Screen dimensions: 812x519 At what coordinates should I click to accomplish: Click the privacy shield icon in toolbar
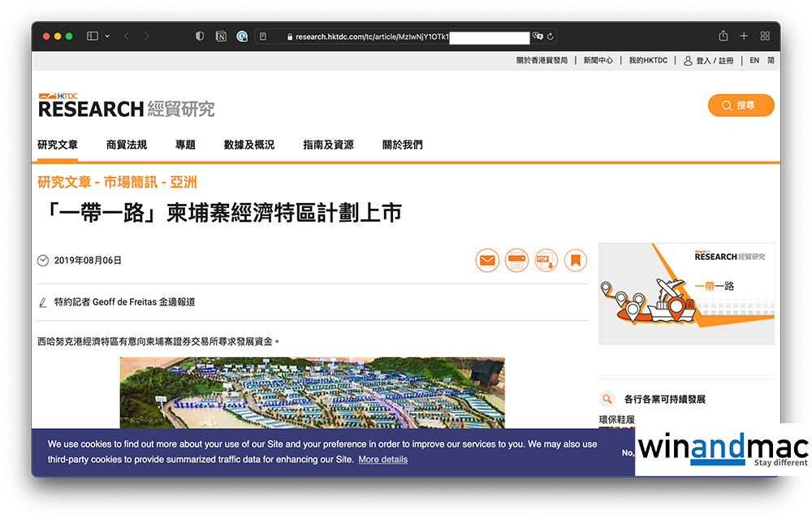pyautogui.click(x=201, y=37)
